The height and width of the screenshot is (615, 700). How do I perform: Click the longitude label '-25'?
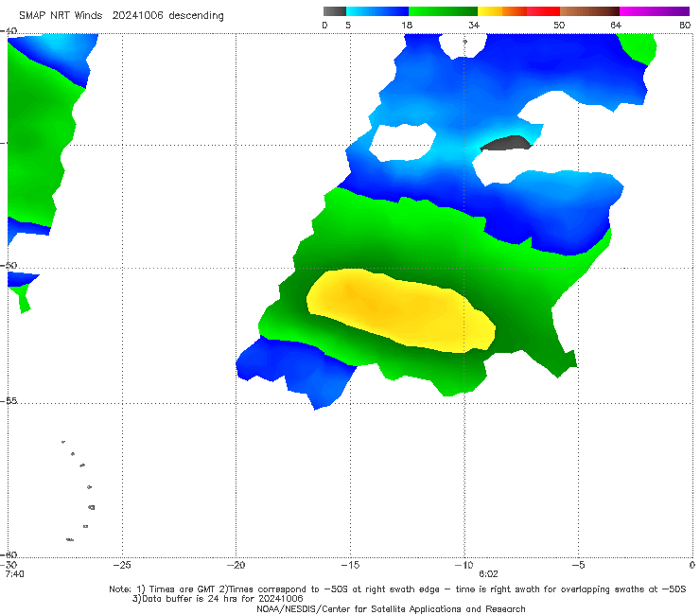pyautogui.click(x=122, y=565)
